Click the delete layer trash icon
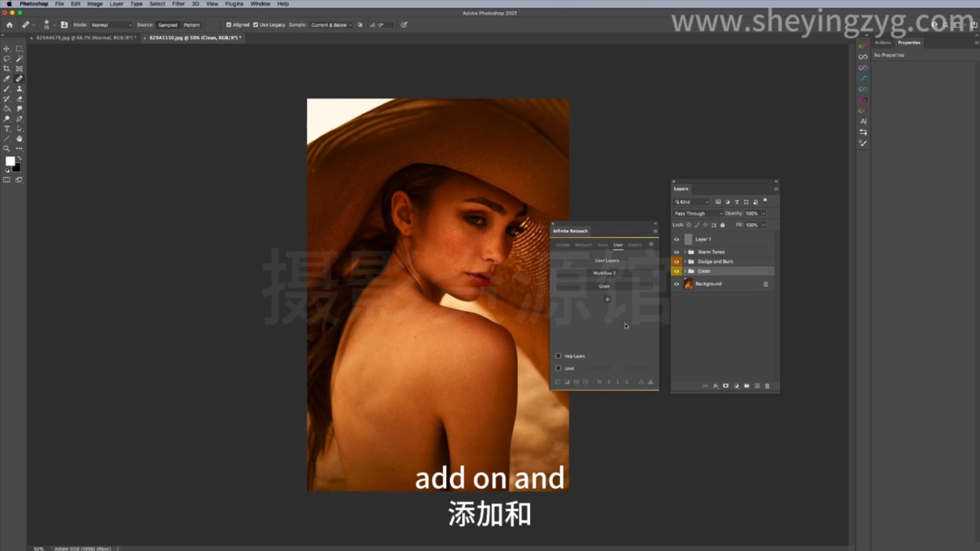 pyautogui.click(x=767, y=386)
